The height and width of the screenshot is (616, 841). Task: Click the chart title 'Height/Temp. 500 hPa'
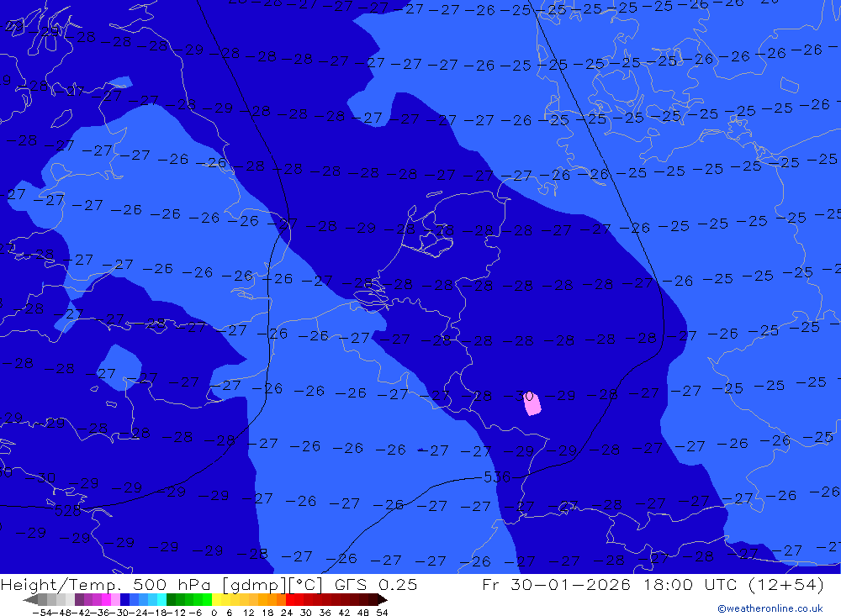point(107,584)
